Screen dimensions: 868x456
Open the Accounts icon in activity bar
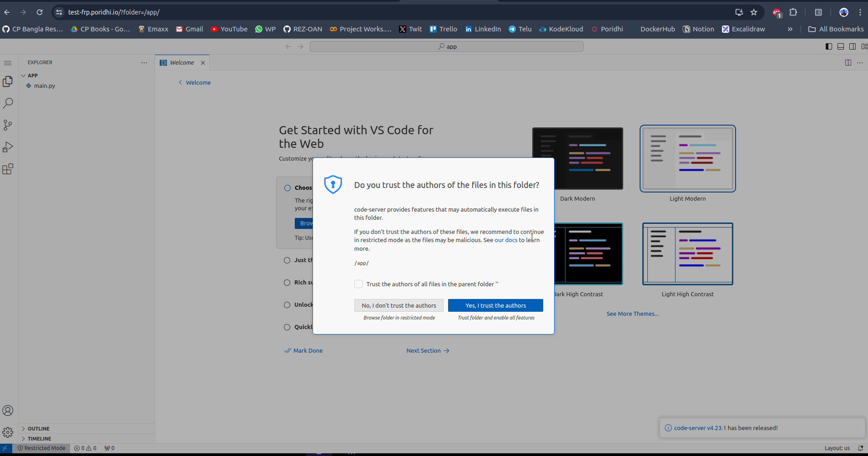click(x=8, y=410)
